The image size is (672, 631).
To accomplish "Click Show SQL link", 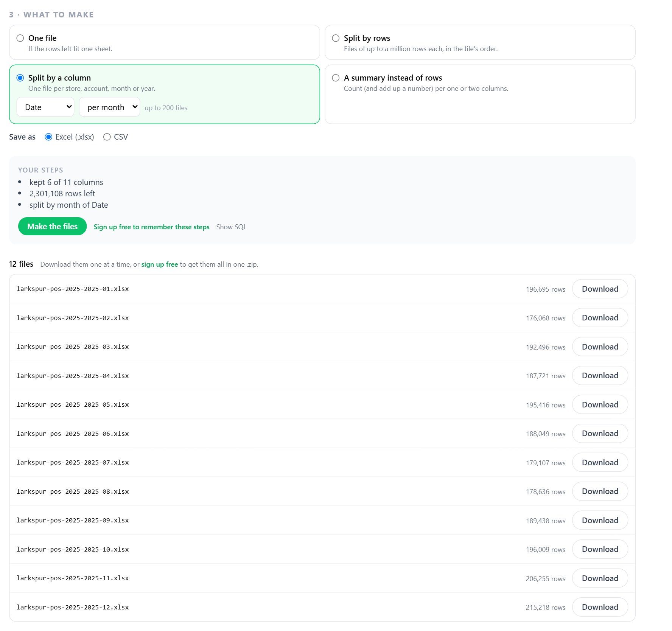I will click(x=231, y=227).
